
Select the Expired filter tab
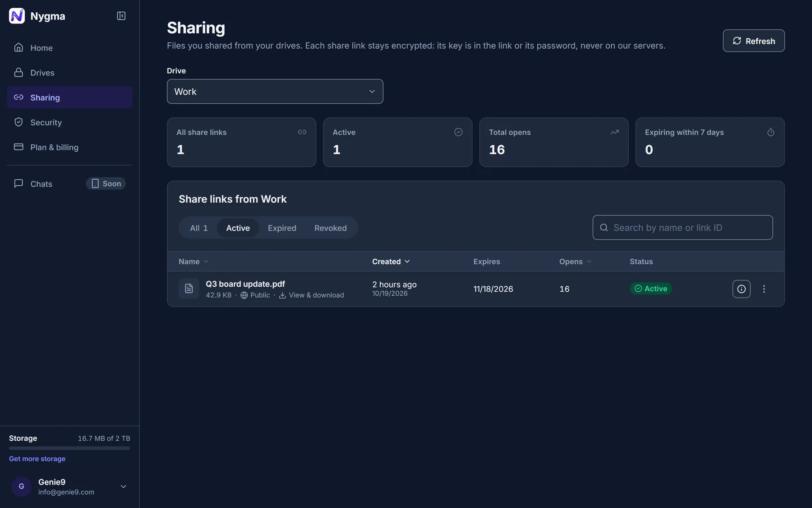(x=282, y=228)
